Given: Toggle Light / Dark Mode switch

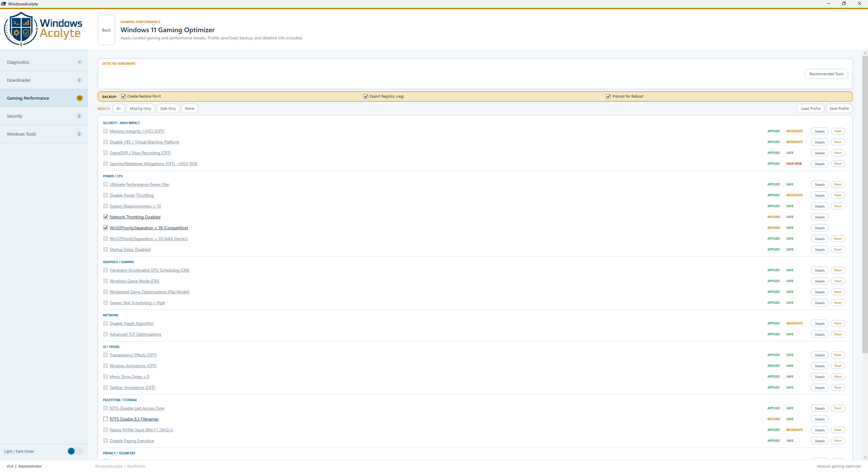Looking at the screenshot, I should (75, 451).
